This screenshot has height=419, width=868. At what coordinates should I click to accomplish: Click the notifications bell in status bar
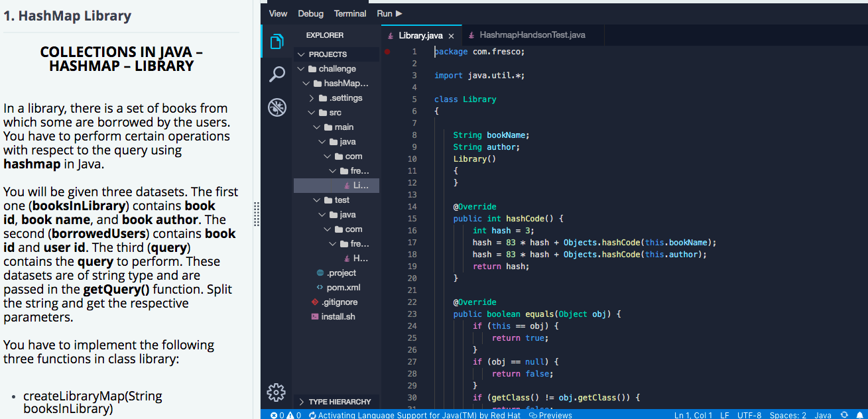[859, 415]
